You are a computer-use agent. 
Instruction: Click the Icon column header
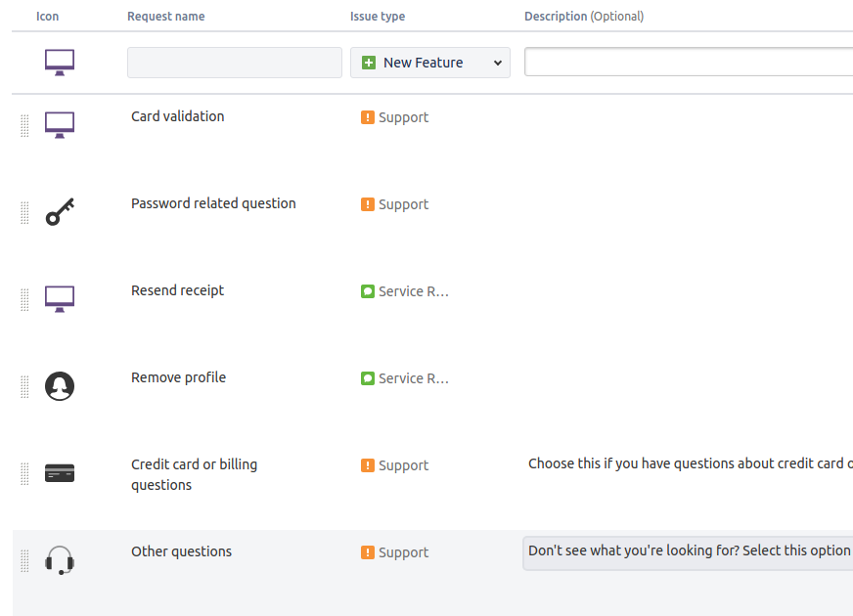(x=47, y=17)
